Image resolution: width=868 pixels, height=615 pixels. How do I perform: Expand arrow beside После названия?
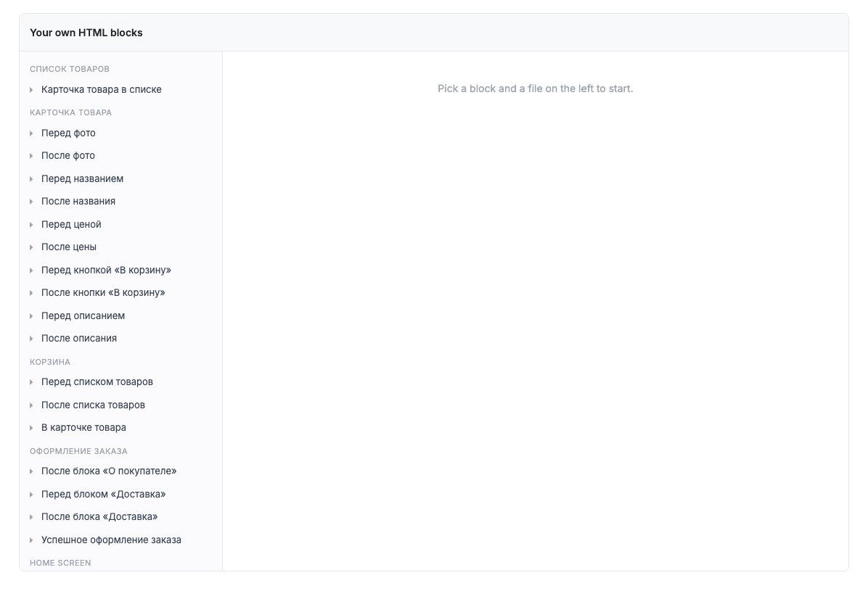(x=31, y=202)
